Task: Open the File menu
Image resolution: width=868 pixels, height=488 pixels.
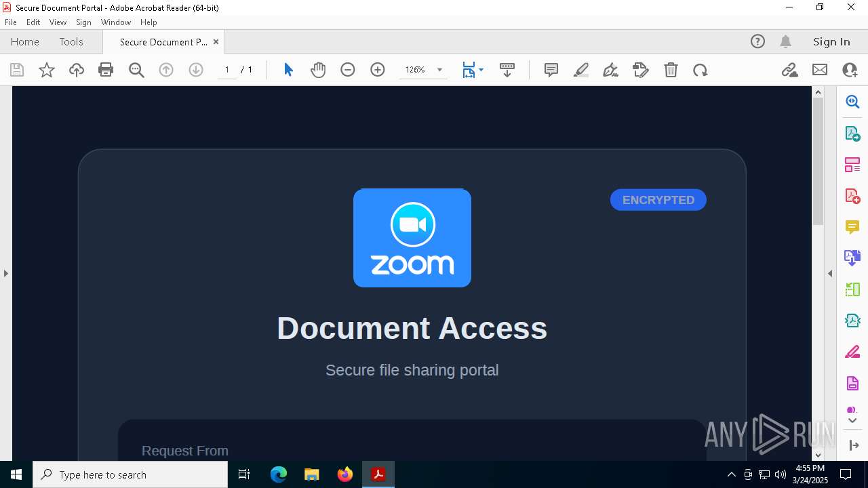Action: (11, 22)
